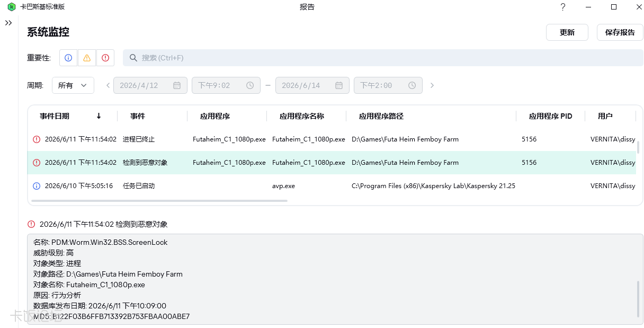This screenshot has height=328, width=644.
Task: Sort by the 应用程序路径 column header
Action: point(381,116)
